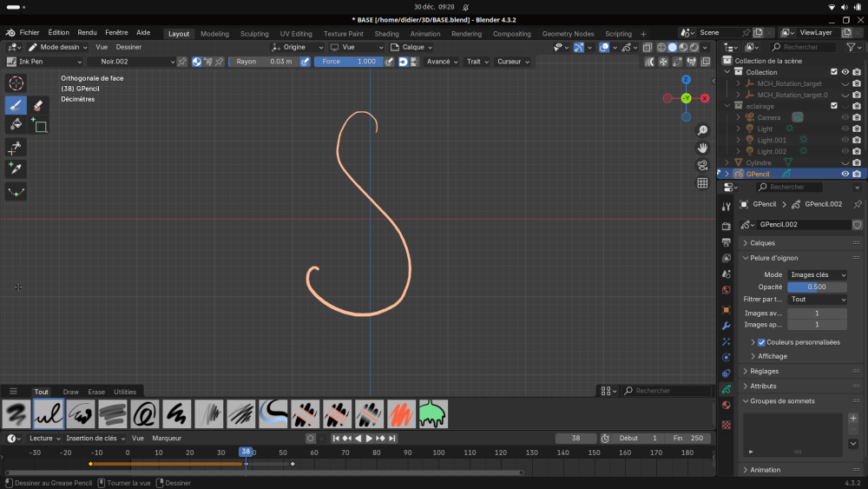This screenshot has width=868, height=489.
Task: Select the Eraser tool in the toolbar
Action: coord(38,105)
